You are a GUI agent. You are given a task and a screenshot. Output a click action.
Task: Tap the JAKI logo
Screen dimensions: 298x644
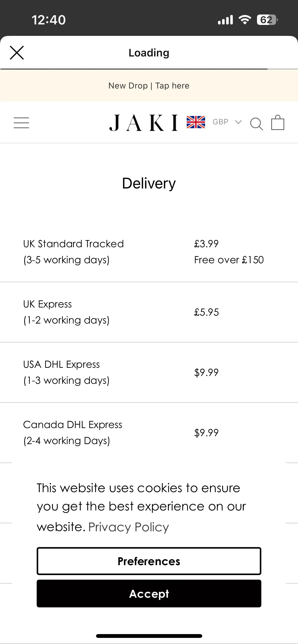click(x=143, y=123)
